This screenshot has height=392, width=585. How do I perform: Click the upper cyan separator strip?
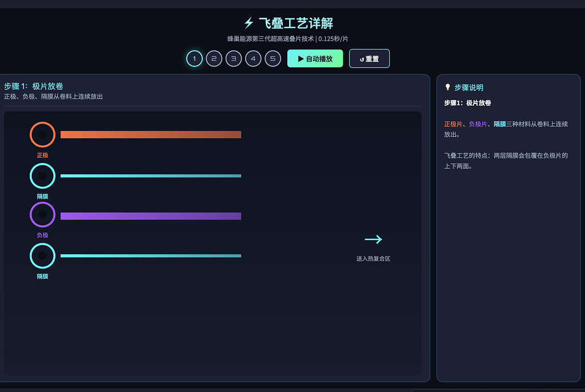[x=151, y=176]
